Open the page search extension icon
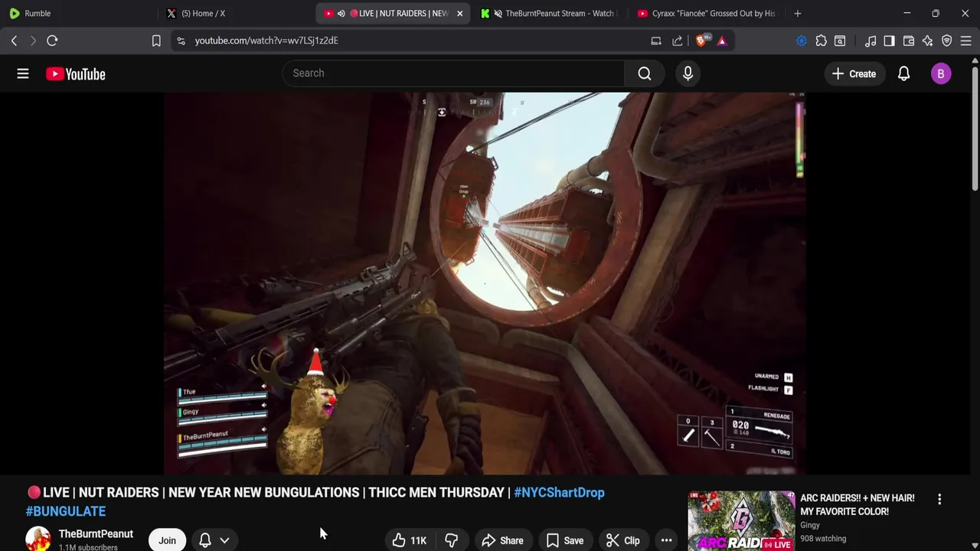980x551 pixels. tap(840, 41)
